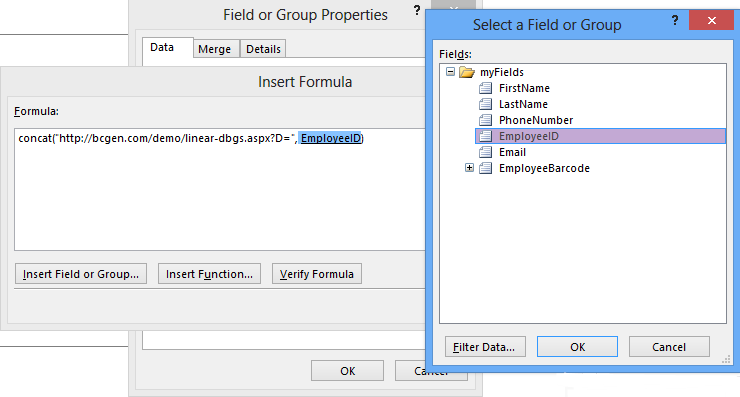Click the LastName field icon
The height and width of the screenshot is (397, 740).
coord(485,104)
